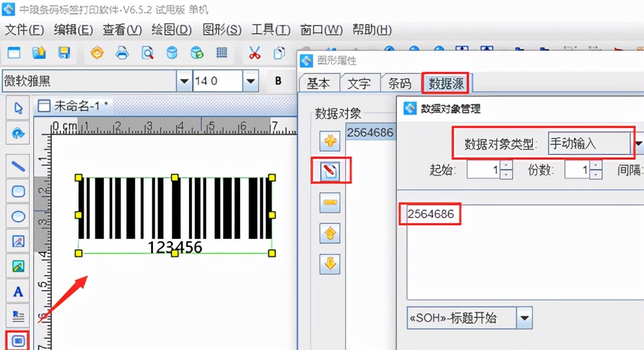The width and height of the screenshot is (644, 350).
Task: Open the 工具 menu
Action: point(270,30)
